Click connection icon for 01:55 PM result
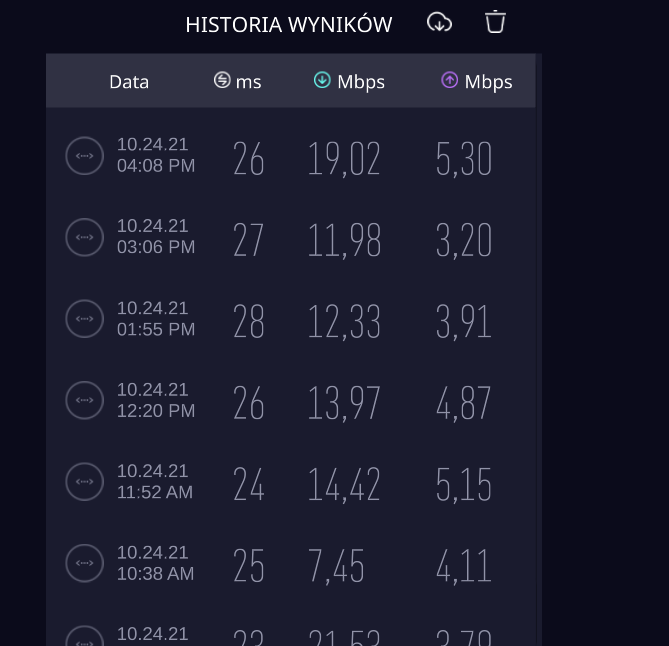The width and height of the screenshot is (669, 646). click(x=84, y=319)
